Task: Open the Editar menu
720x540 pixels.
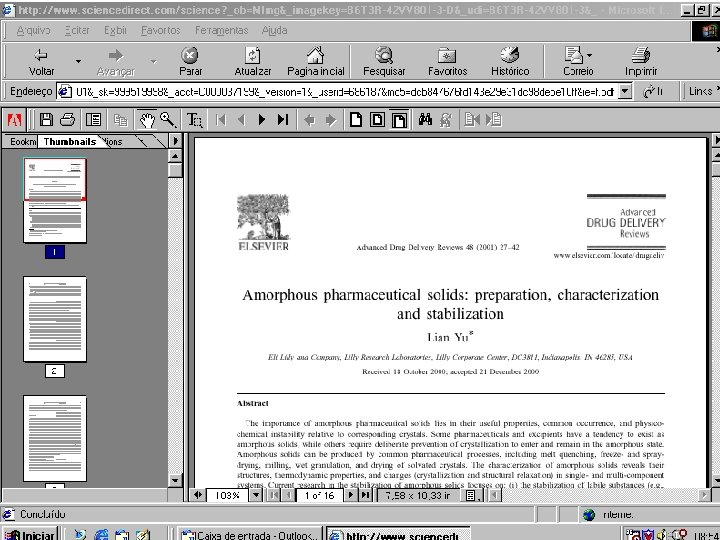Action: 77,30
